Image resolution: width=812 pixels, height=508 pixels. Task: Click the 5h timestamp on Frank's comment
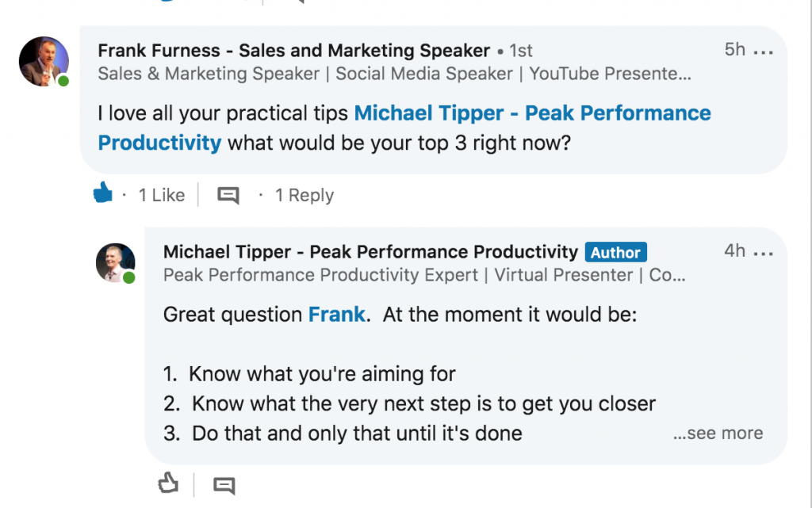coord(735,50)
